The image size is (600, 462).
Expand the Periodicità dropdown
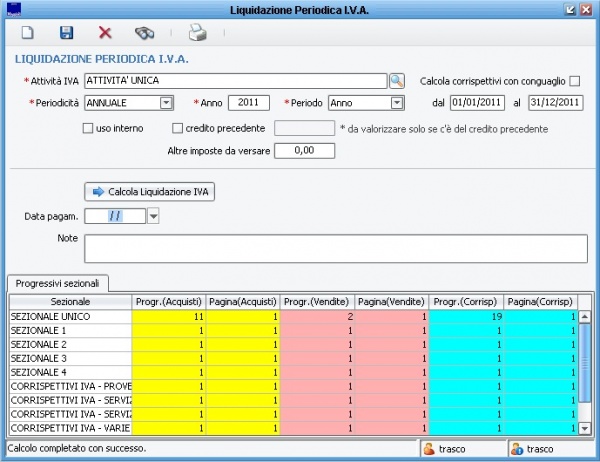pyautogui.click(x=166, y=102)
